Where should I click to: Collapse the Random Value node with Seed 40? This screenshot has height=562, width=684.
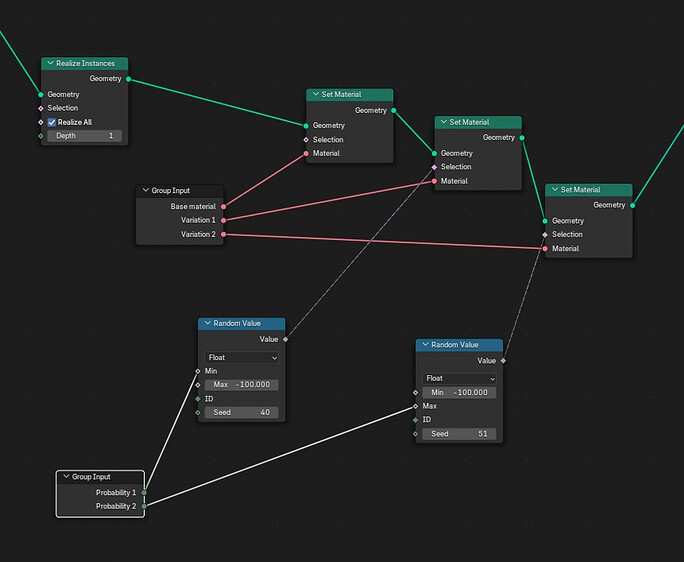tap(208, 323)
